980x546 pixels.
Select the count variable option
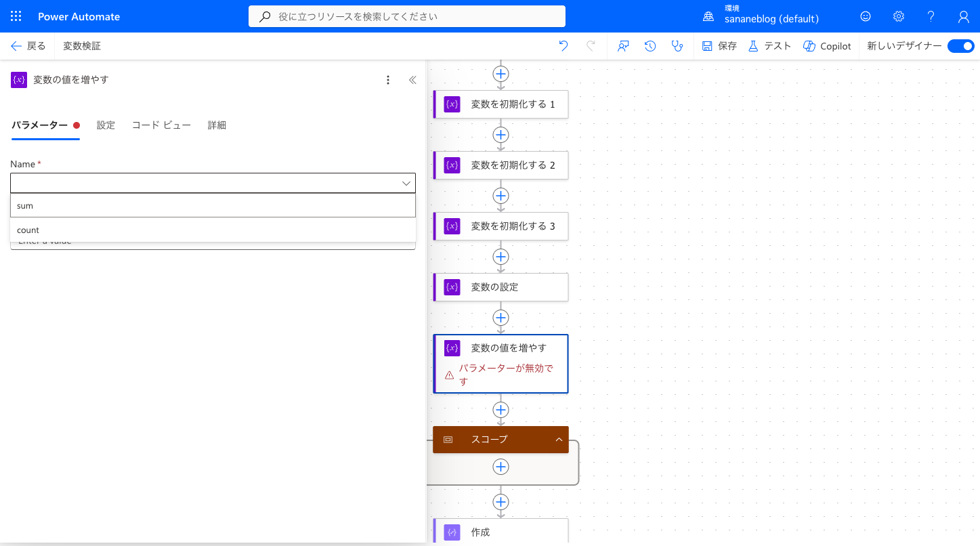click(x=213, y=230)
